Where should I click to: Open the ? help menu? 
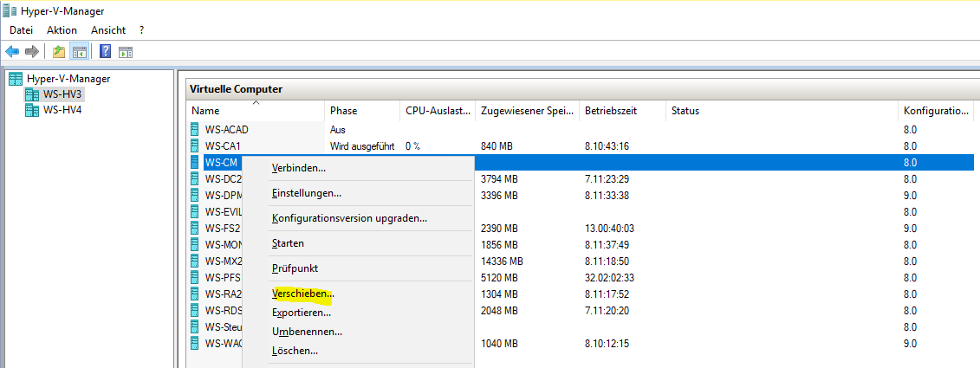[x=142, y=30]
